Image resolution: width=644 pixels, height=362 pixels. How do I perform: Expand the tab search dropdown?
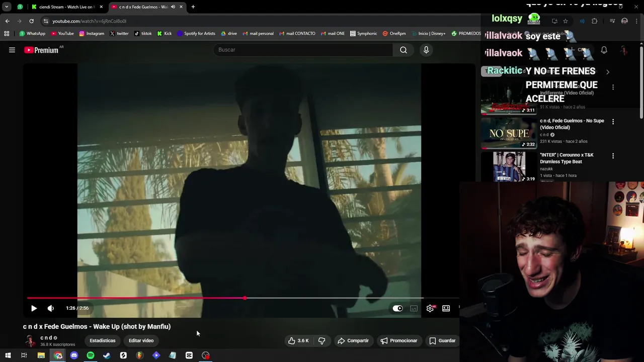pos(7,7)
